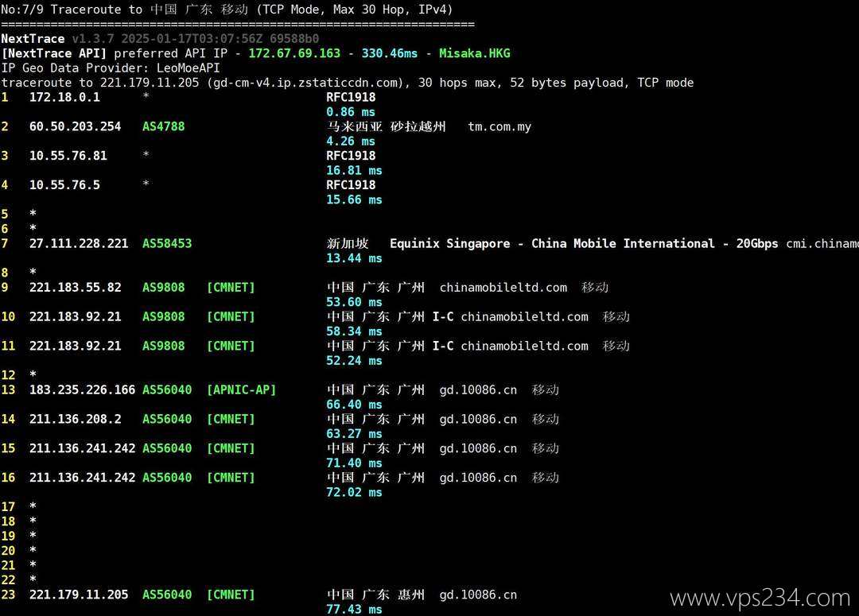Click the 'IP Geo Data Provider: LeoMoeAPI' line
This screenshot has width=859, height=616.
110,68
